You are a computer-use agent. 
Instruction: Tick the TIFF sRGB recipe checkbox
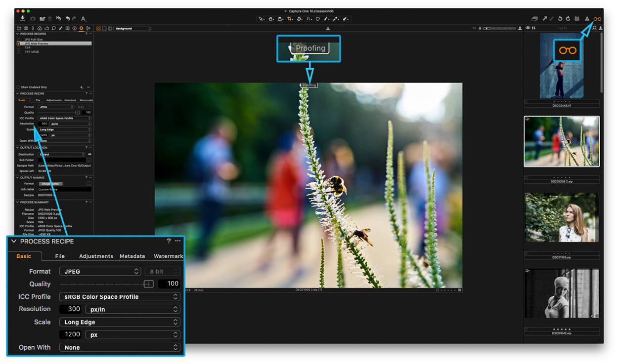pos(19,52)
